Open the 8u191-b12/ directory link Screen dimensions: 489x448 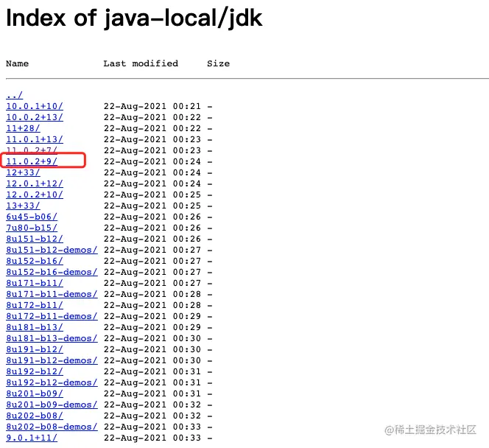tap(35, 349)
